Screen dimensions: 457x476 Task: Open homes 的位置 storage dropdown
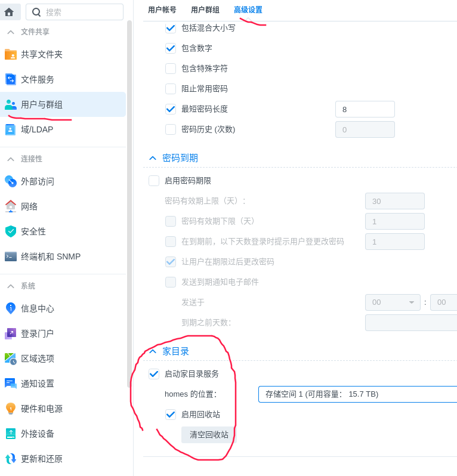click(357, 394)
